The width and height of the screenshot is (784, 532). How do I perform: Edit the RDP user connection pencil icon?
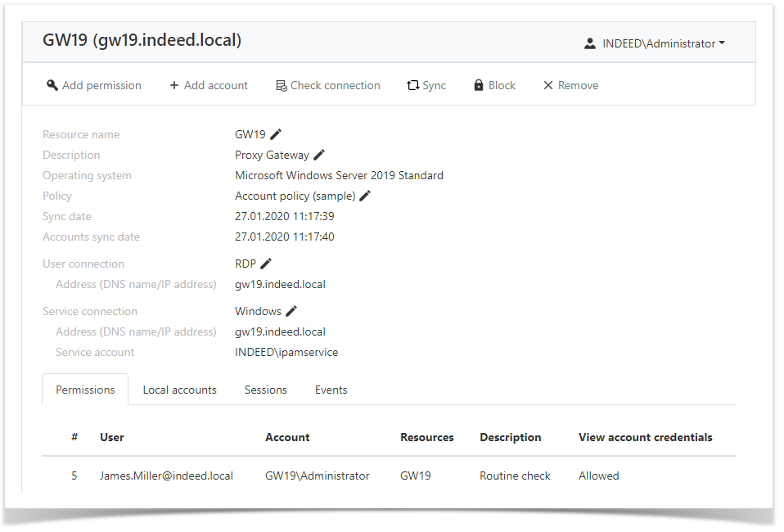pyautogui.click(x=266, y=264)
